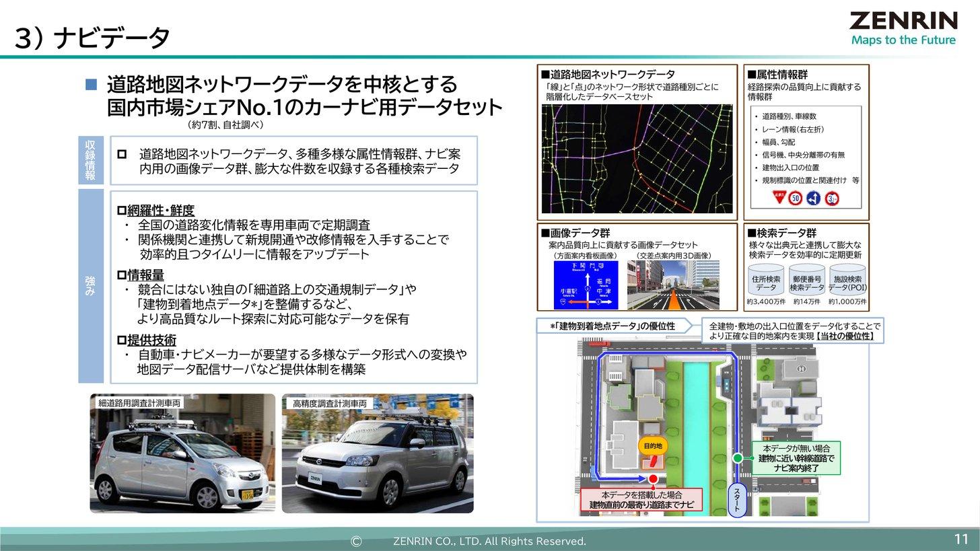Click the blue スタート marker on the map
The width and height of the screenshot is (980, 551).
737,500
